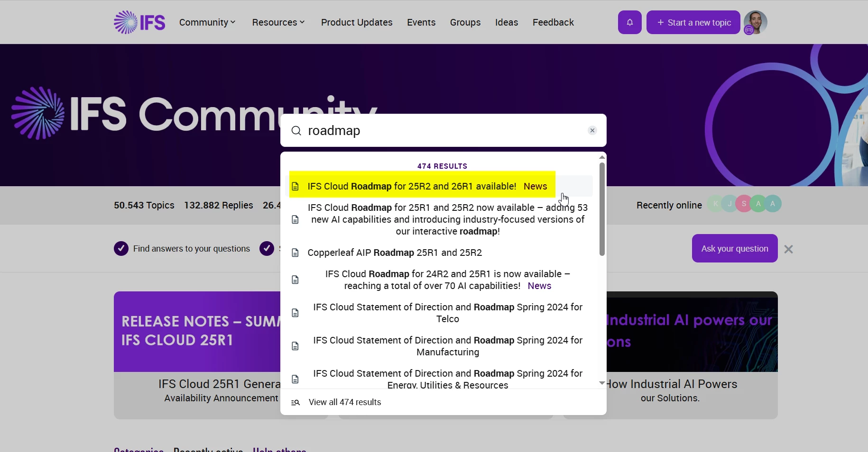Click the checkmark icon beside Find answers
Image resolution: width=868 pixels, height=452 pixels.
pyautogui.click(x=121, y=249)
